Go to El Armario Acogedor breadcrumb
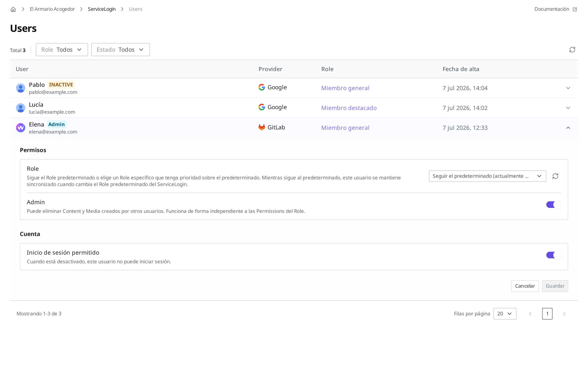This screenshot has width=588, height=372. [x=52, y=9]
